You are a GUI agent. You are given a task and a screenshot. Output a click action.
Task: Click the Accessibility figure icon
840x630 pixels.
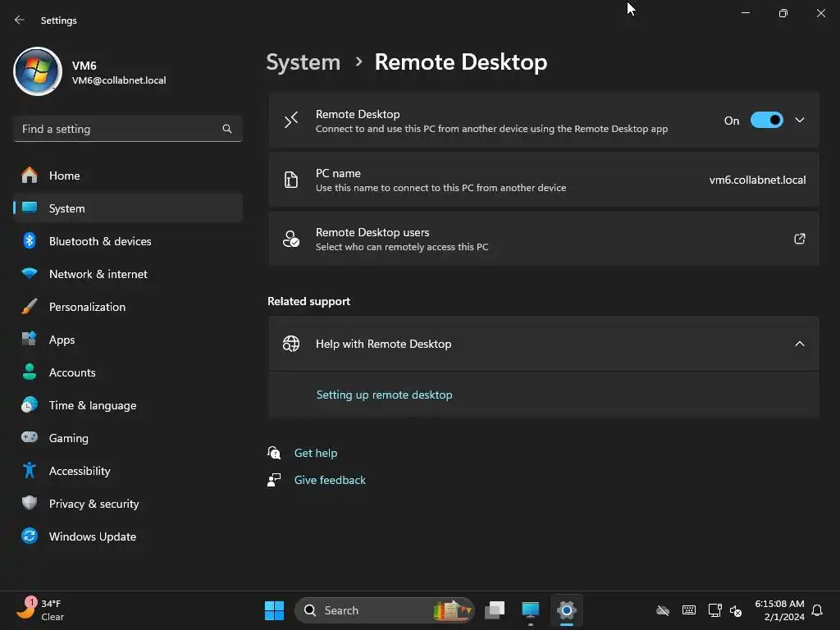[x=30, y=470]
